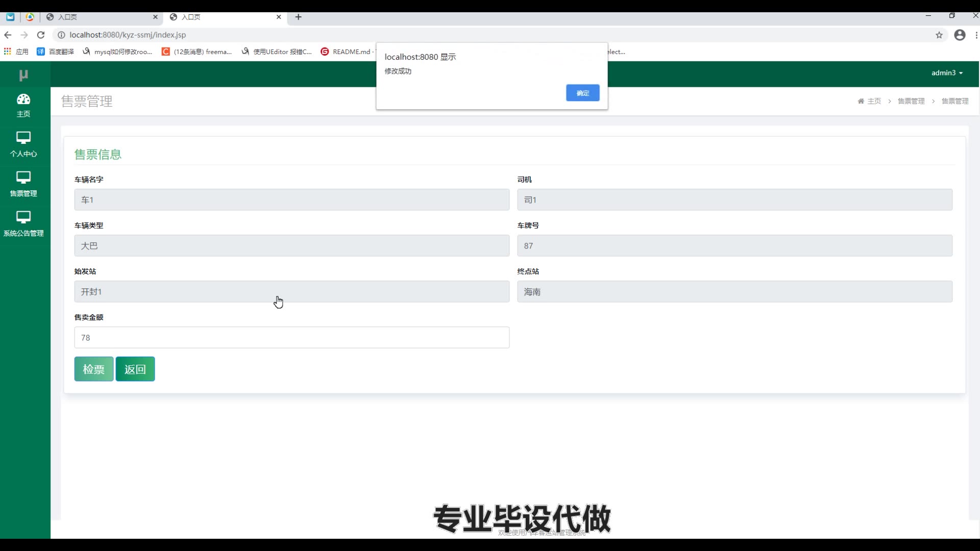The height and width of the screenshot is (551, 980).
Task: Click the 返回 button
Action: [135, 369]
